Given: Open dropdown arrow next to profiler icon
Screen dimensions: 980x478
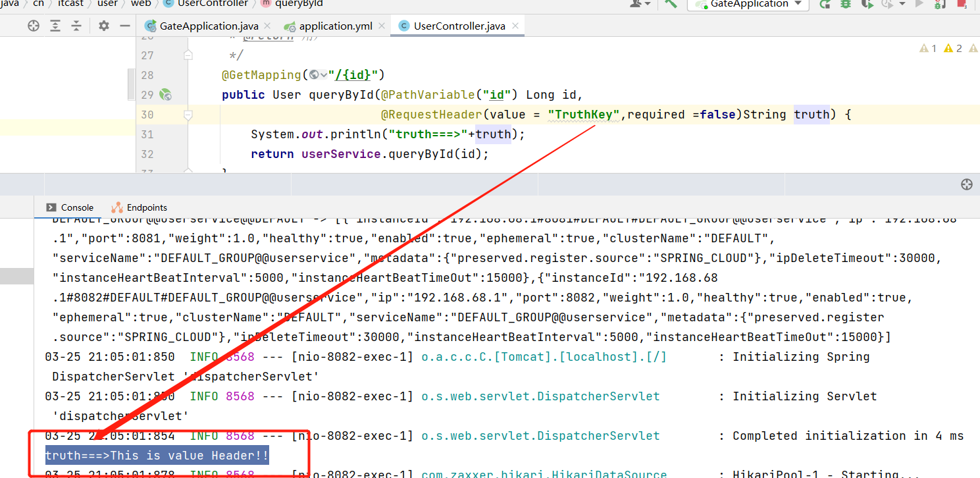Looking at the screenshot, I should pos(902,4).
